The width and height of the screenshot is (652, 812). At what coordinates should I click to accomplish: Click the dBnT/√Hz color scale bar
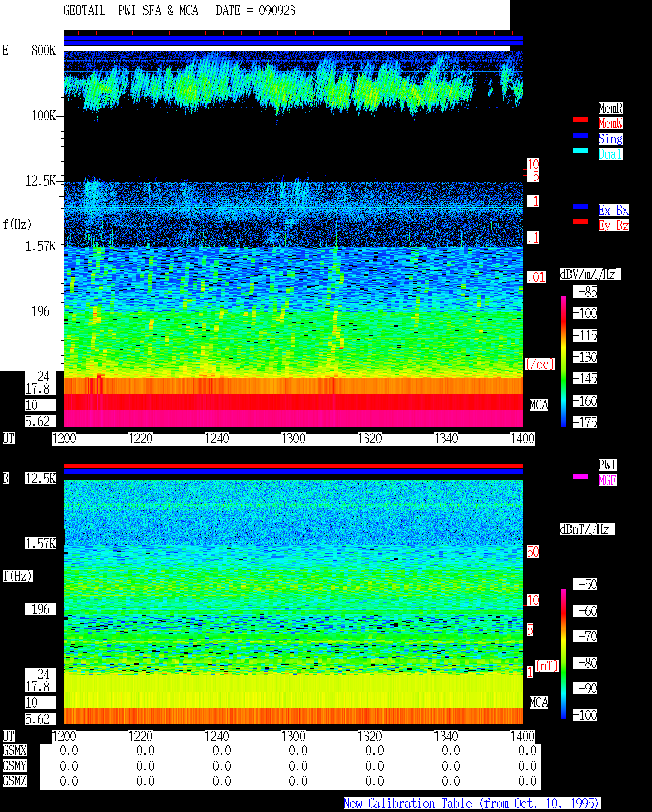(x=563, y=654)
